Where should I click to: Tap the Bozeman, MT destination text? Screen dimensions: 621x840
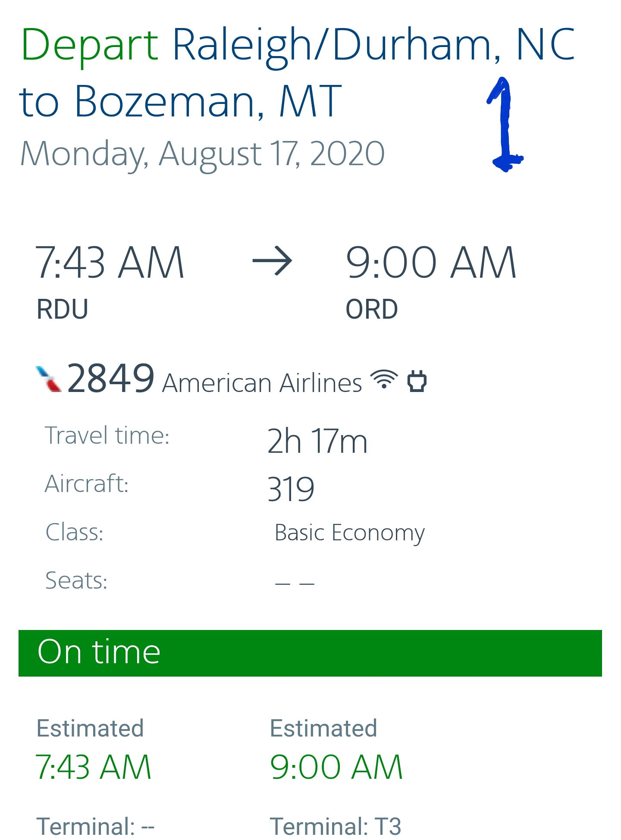pyautogui.click(x=208, y=101)
